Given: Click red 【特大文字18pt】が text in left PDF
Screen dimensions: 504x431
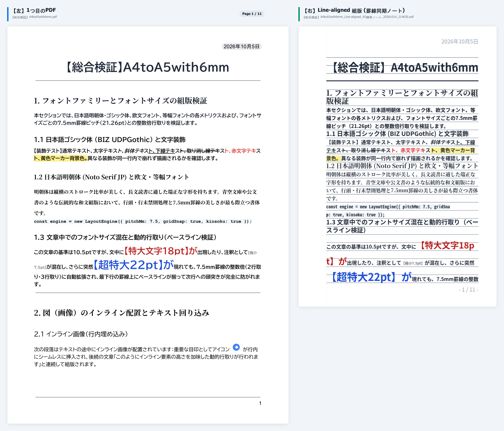Looking at the screenshot, I should (x=161, y=251).
